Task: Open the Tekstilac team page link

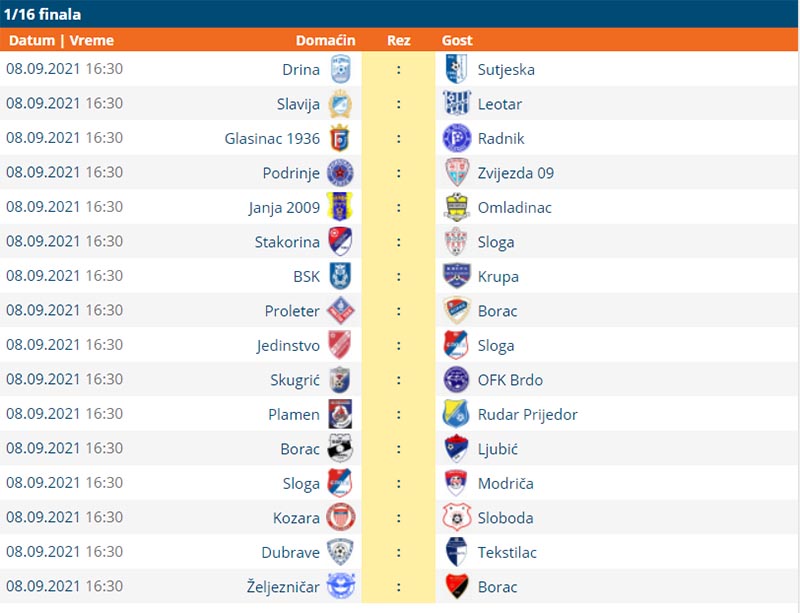Action: point(507,552)
